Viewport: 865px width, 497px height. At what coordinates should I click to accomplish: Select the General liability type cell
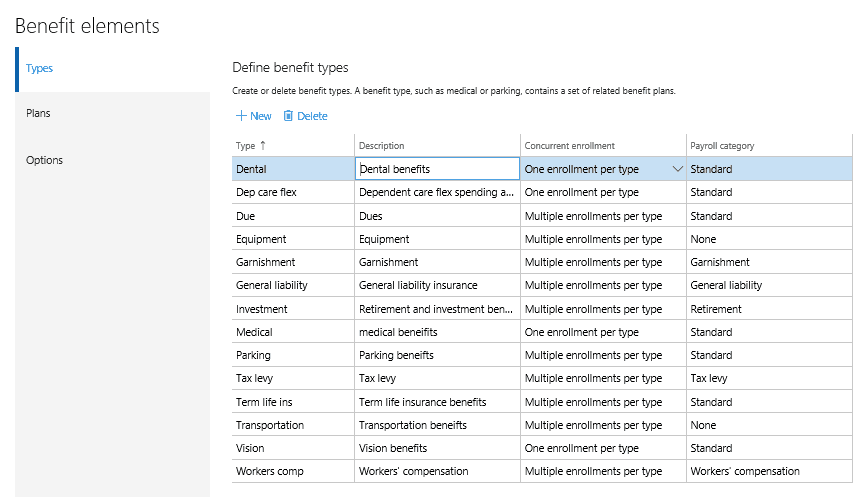[293, 285]
